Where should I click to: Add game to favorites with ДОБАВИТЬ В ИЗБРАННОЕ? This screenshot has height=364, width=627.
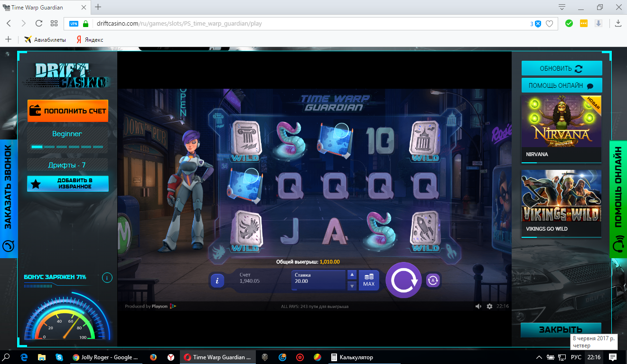click(67, 184)
